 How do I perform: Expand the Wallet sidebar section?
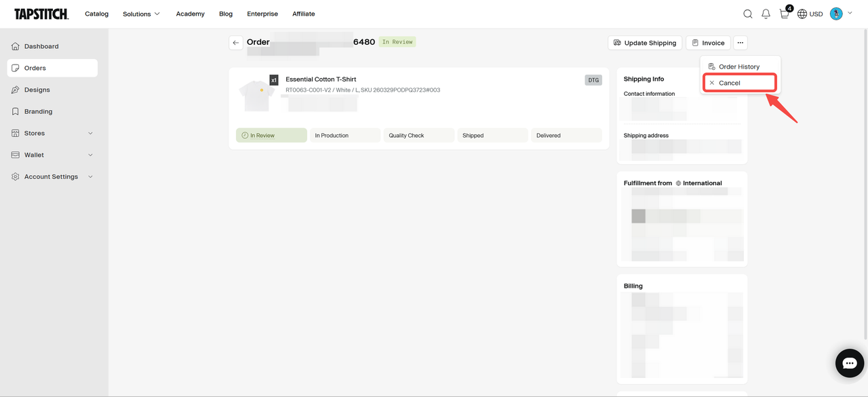tap(52, 155)
